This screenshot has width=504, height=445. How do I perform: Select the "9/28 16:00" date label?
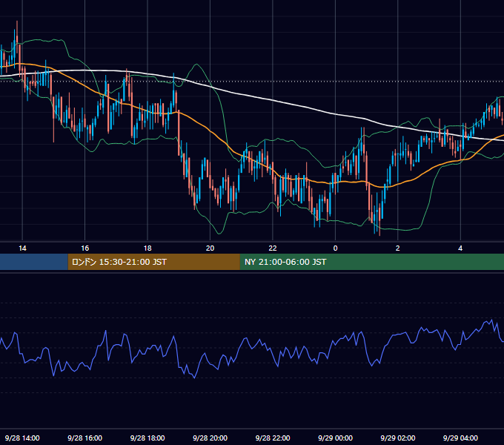tap(84, 438)
